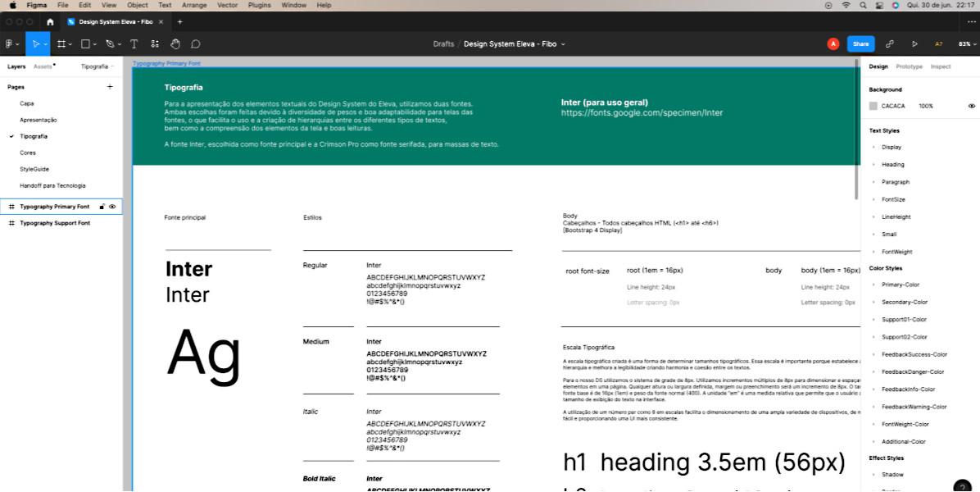Expand the Tipografia page selector
The width and height of the screenshot is (980, 492).
point(97,66)
